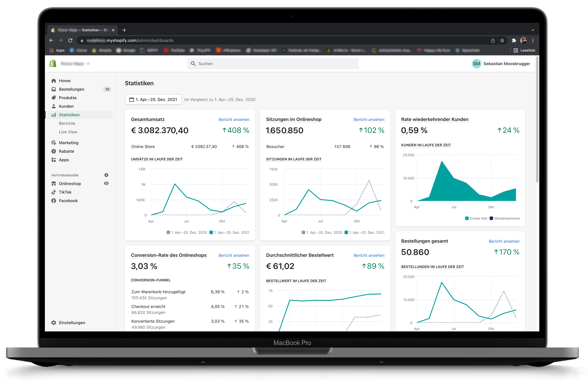Click the share icon in address bar
The width and height of the screenshot is (588, 382).
pos(493,41)
